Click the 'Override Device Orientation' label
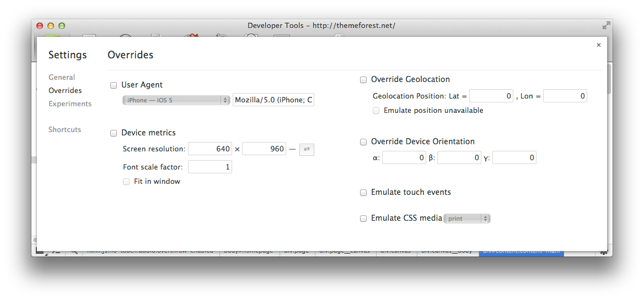Viewport: 644px width, 300px height. point(422,141)
